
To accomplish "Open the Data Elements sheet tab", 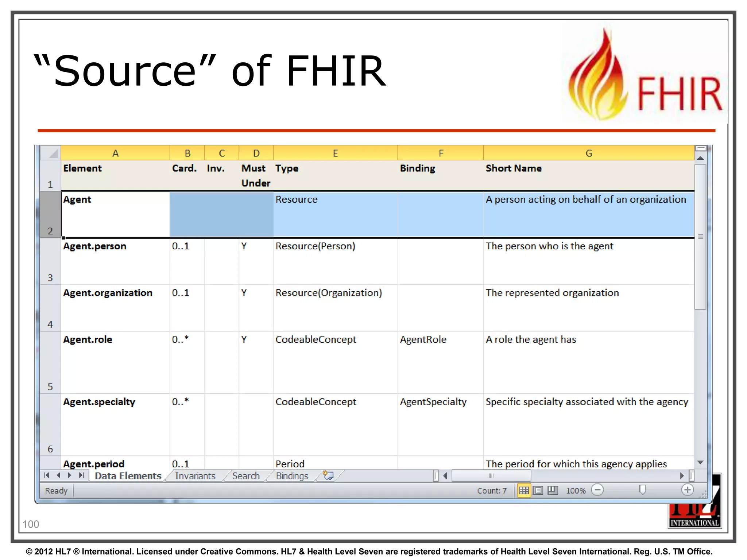I will (128, 476).
